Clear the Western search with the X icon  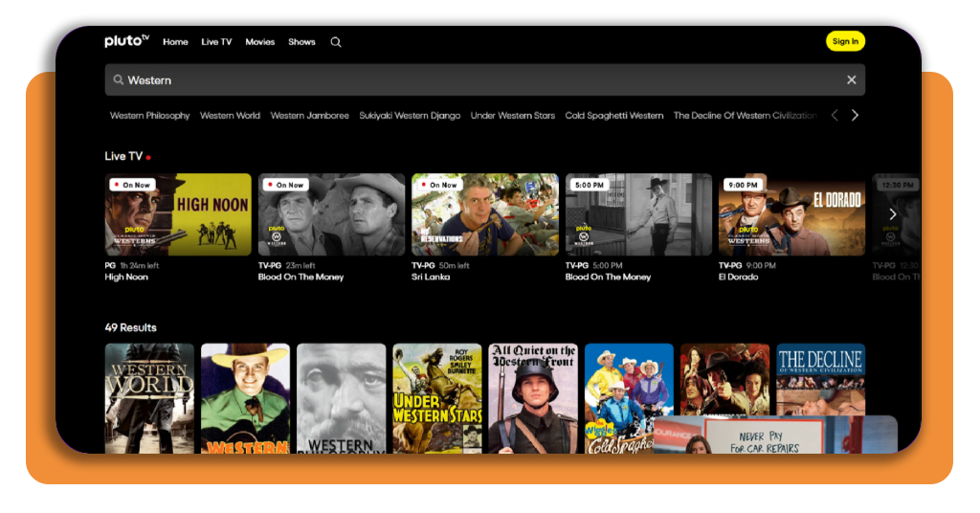pos(851,80)
